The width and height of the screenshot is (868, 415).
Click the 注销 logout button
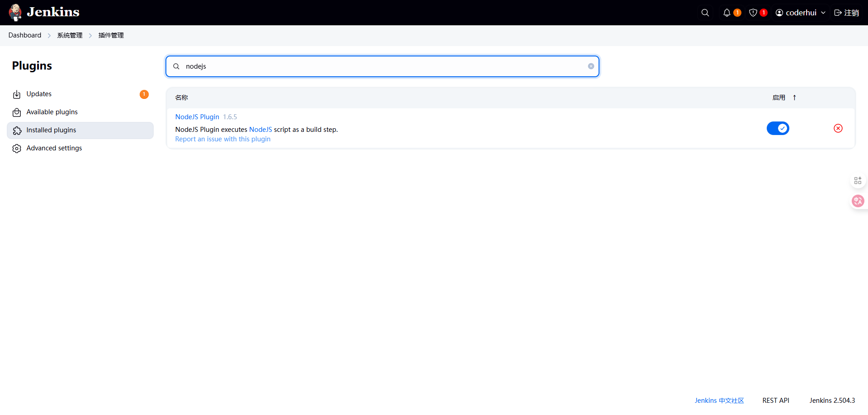coord(846,13)
